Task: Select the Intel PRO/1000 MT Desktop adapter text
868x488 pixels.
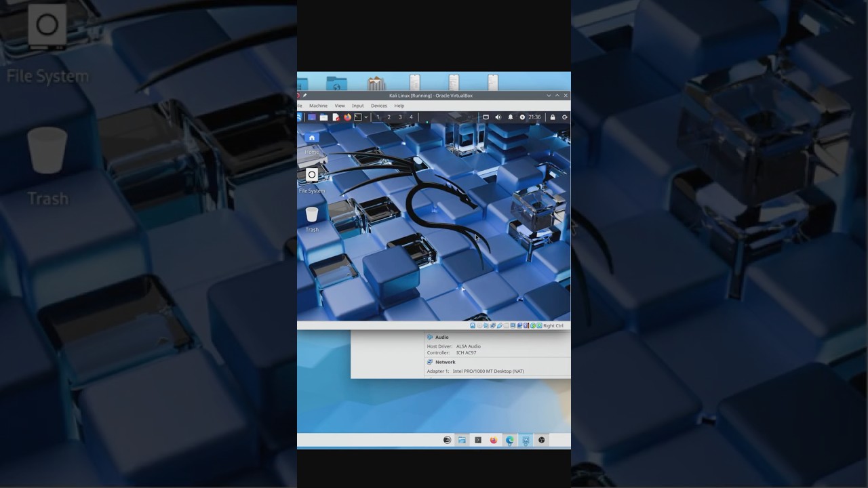Action: pos(488,371)
